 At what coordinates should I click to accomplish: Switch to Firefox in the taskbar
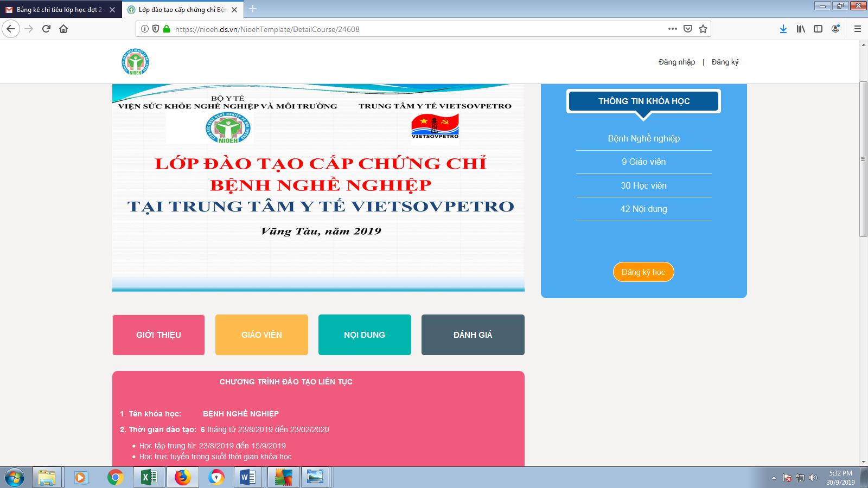pos(182,478)
